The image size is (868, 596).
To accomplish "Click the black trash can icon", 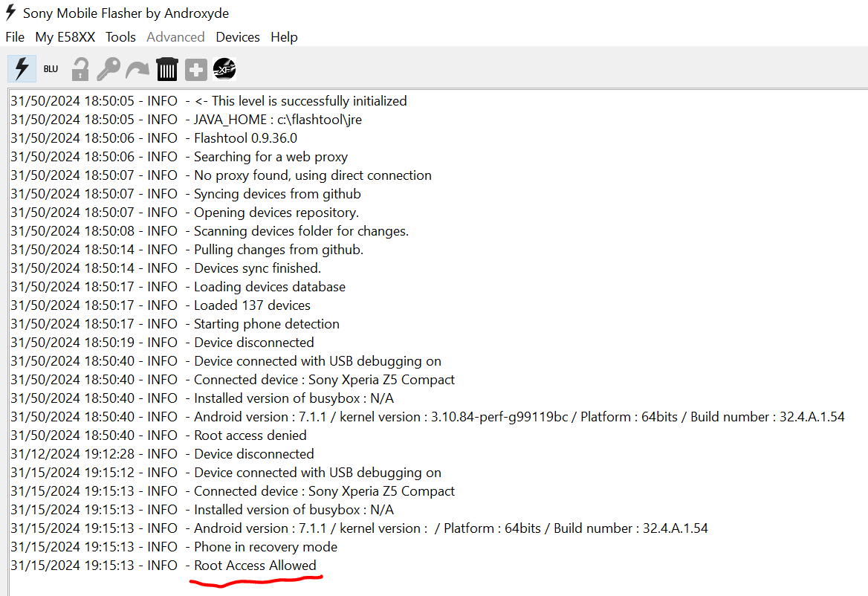I will pos(167,69).
